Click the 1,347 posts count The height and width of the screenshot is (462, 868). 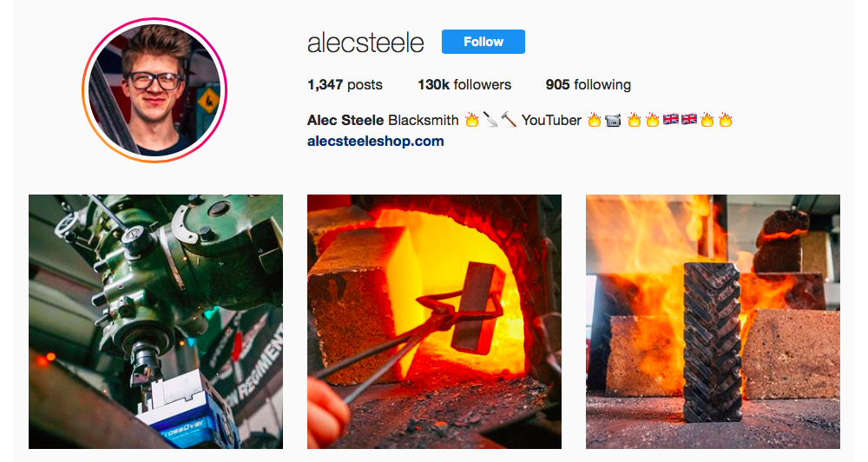345,85
